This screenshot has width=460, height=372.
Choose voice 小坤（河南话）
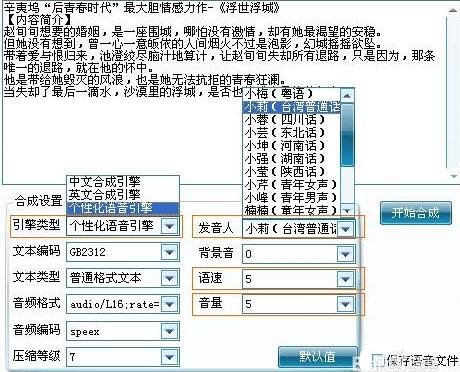pos(291,146)
